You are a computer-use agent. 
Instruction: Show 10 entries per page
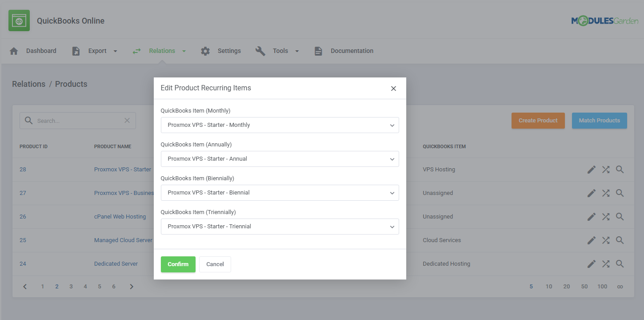tap(549, 287)
